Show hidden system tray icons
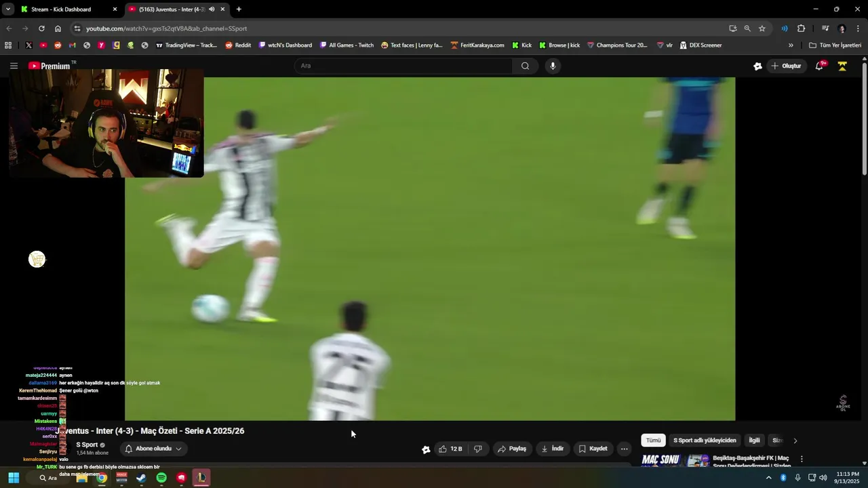The width and height of the screenshot is (868, 488). click(768, 478)
